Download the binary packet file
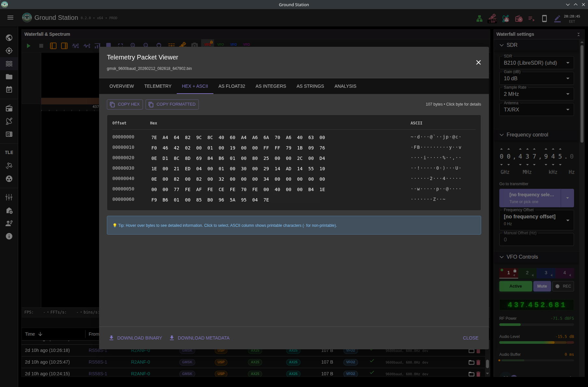The image size is (588, 387). [135, 338]
